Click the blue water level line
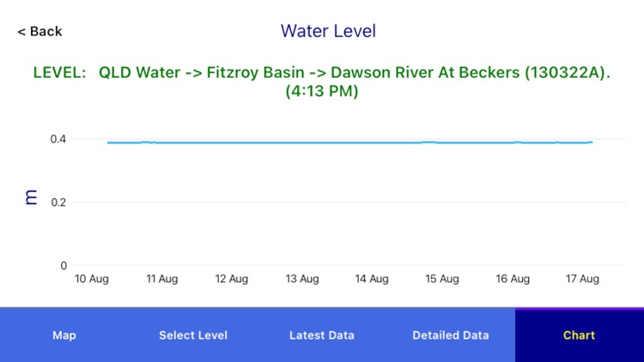Screen dimensions: 644x362 click(343, 142)
